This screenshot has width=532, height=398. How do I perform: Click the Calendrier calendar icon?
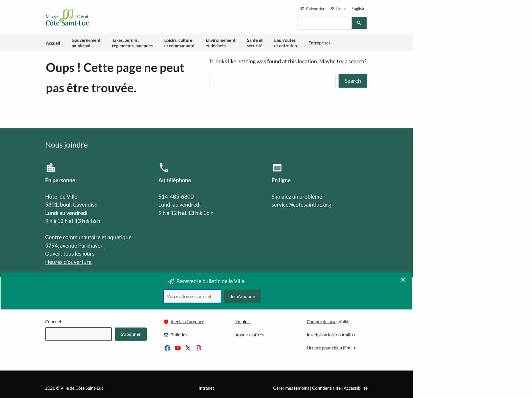tap(302, 8)
